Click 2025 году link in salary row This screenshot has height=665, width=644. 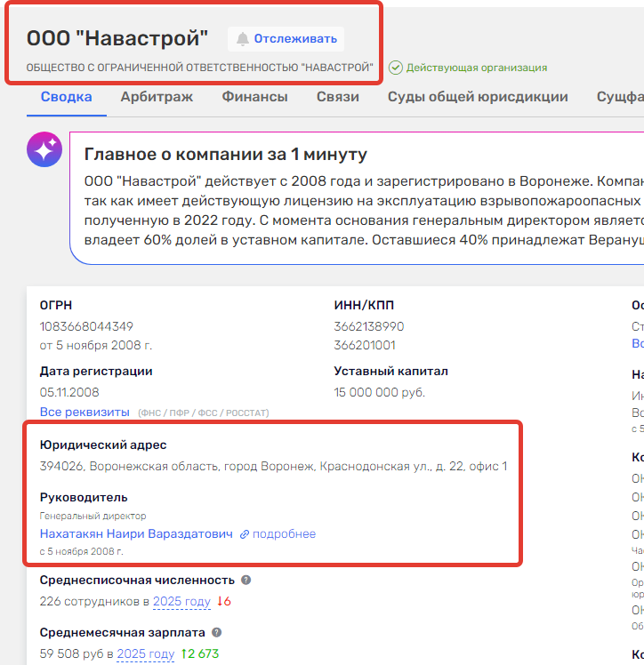(x=145, y=654)
